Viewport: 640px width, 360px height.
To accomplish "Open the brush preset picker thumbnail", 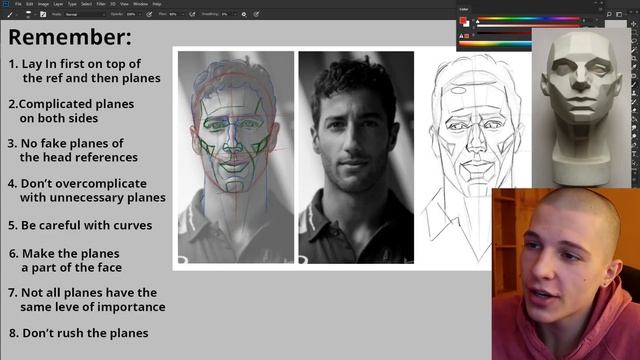I will (28, 14).
